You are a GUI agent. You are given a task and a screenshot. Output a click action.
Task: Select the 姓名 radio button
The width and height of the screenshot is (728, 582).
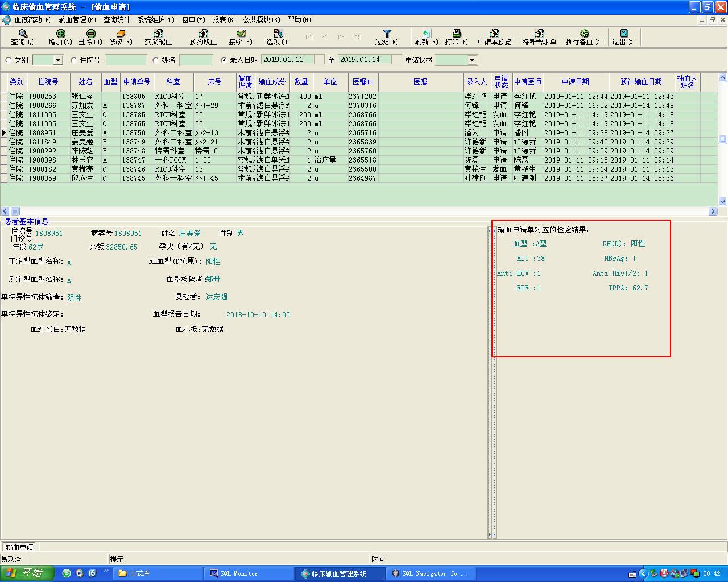tap(156, 60)
